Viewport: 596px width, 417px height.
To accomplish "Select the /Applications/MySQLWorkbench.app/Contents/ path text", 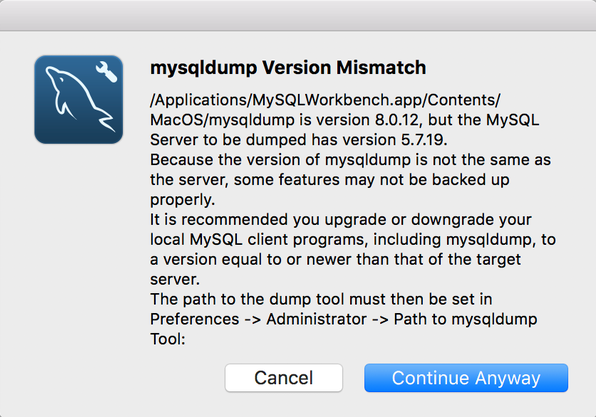I will [325, 100].
